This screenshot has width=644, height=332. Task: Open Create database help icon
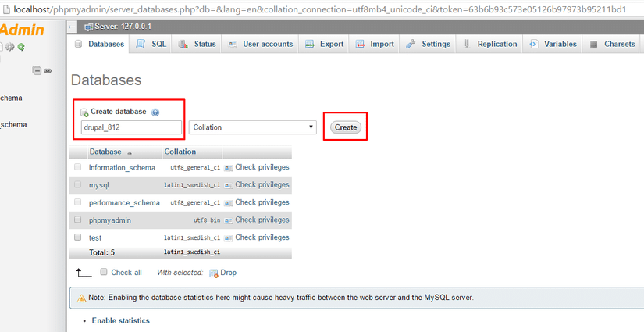point(155,112)
